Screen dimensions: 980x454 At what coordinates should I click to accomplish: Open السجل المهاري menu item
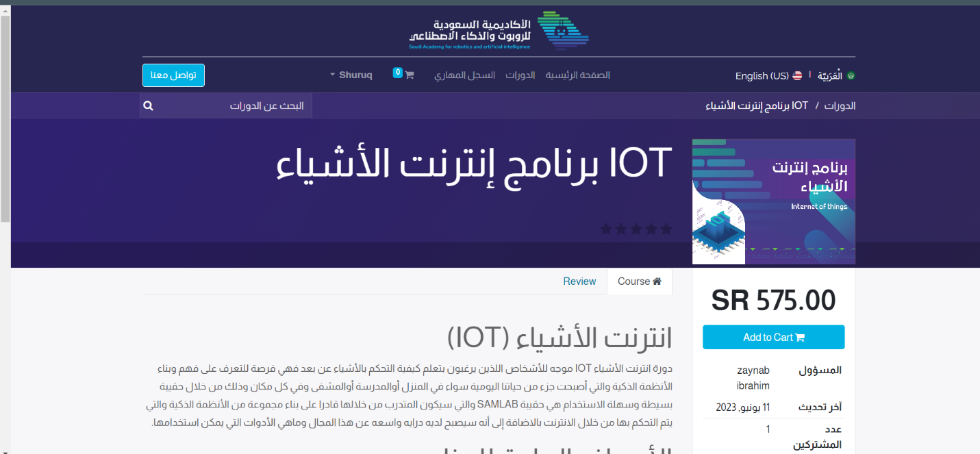pyautogui.click(x=464, y=75)
